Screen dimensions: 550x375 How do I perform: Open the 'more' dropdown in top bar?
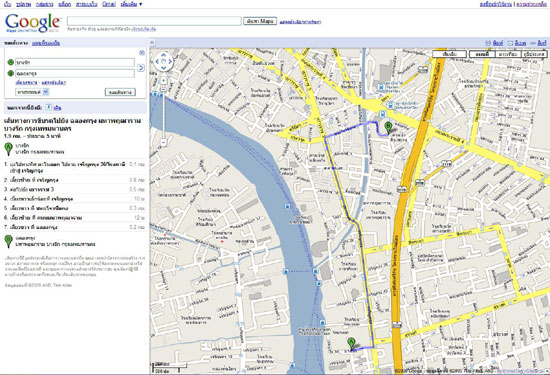(x=131, y=4)
